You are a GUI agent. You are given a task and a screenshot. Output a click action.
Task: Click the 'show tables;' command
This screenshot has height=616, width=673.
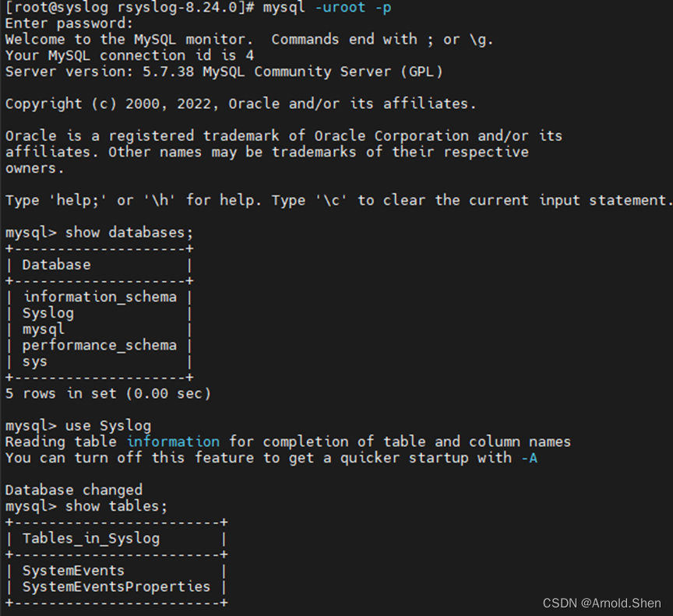(x=116, y=506)
